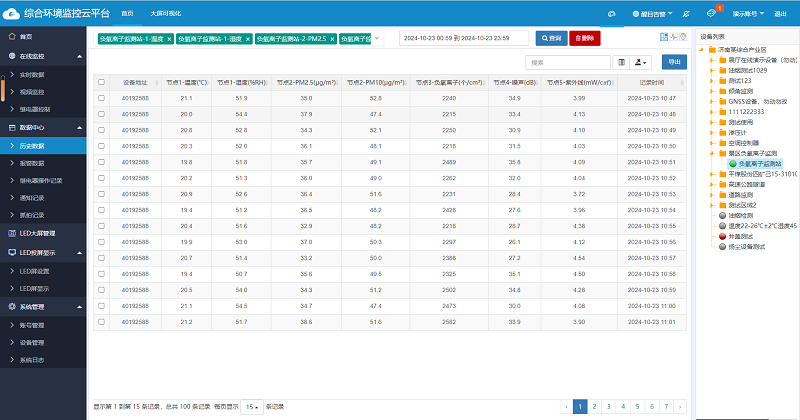Click the 首页 home icon in sidebar
The height and width of the screenshot is (420, 800).
pyautogui.click(x=11, y=35)
